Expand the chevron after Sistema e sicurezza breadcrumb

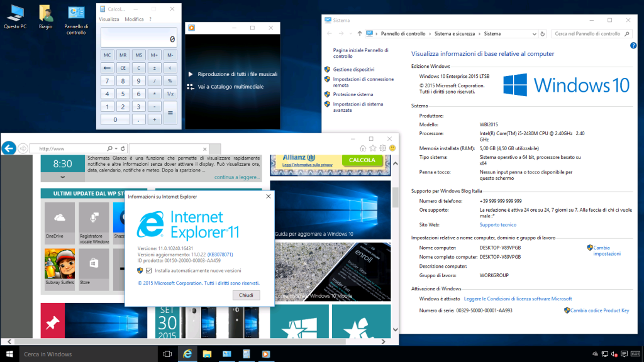point(479,34)
